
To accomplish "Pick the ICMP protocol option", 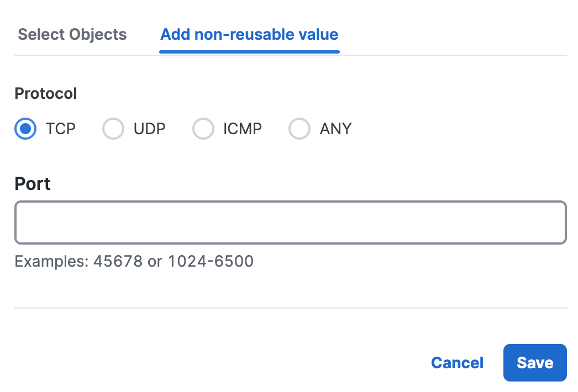I will pos(203,129).
